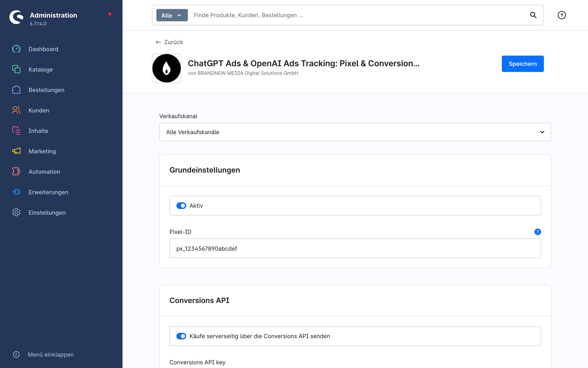Viewport: 588px width, 368px height.
Task: Toggle server-side Conversions API purchases switch
Action: coord(181,336)
